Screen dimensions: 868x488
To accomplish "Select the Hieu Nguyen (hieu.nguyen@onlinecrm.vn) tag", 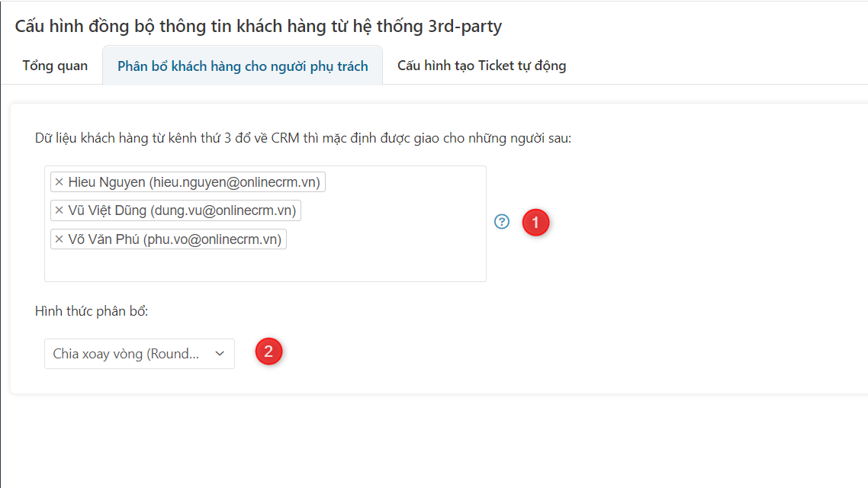I will coord(188,182).
